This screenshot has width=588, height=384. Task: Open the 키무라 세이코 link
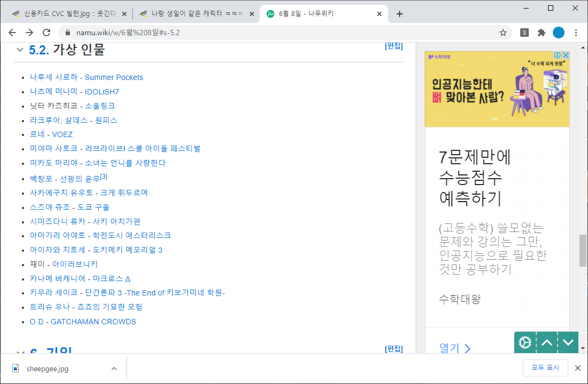(x=54, y=292)
